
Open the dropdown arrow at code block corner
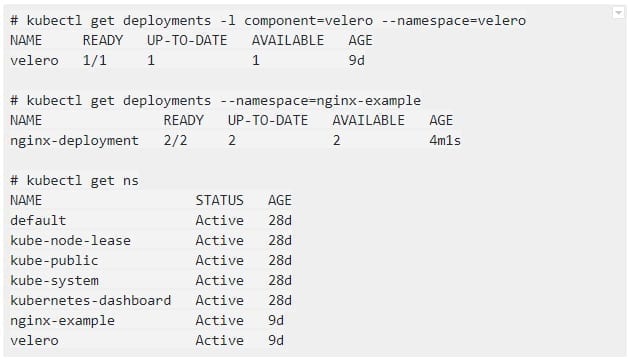tap(619, 13)
